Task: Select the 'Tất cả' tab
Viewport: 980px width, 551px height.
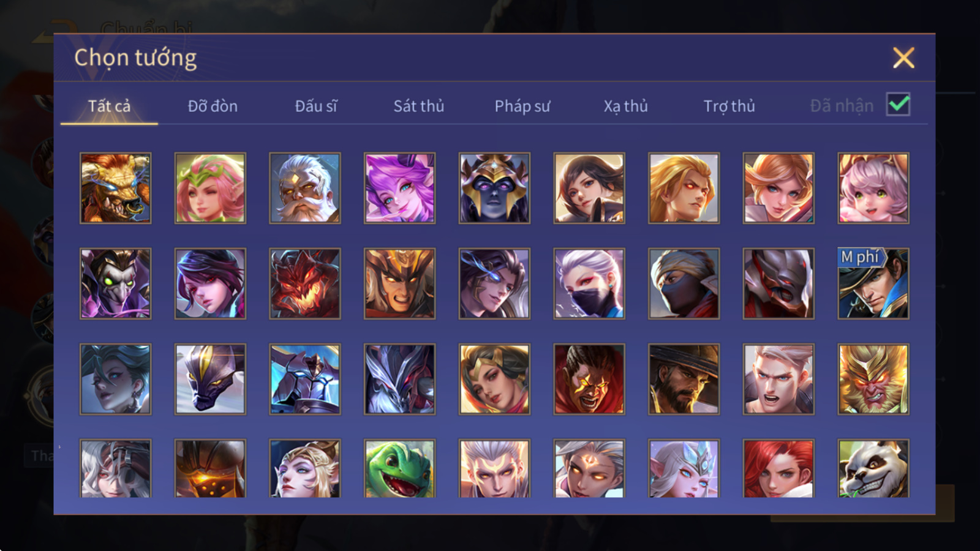Action: [109, 106]
